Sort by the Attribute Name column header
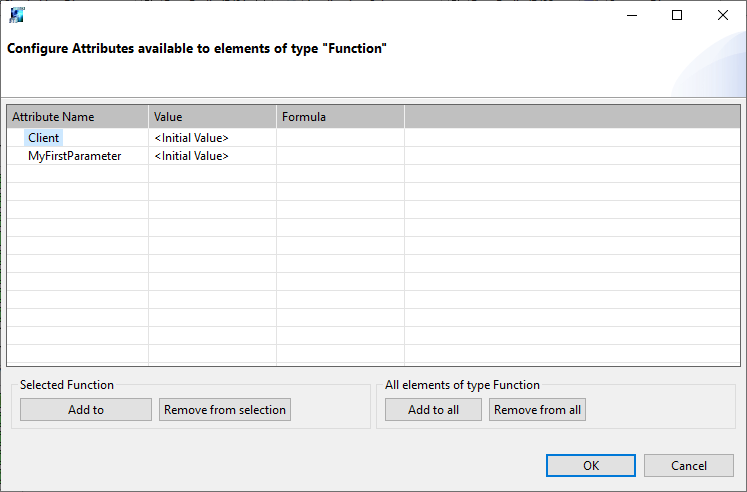The image size is (747, 492). tap(77, 117)
